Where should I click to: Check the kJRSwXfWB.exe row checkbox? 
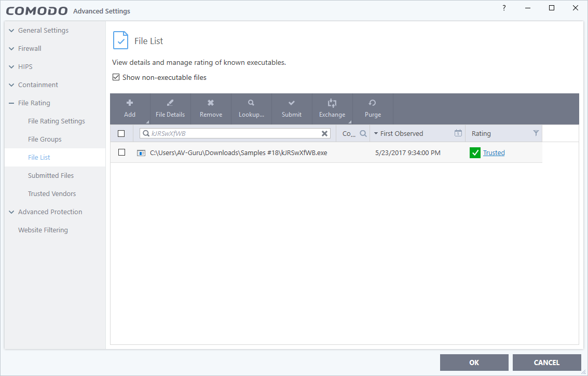point(121,152)
